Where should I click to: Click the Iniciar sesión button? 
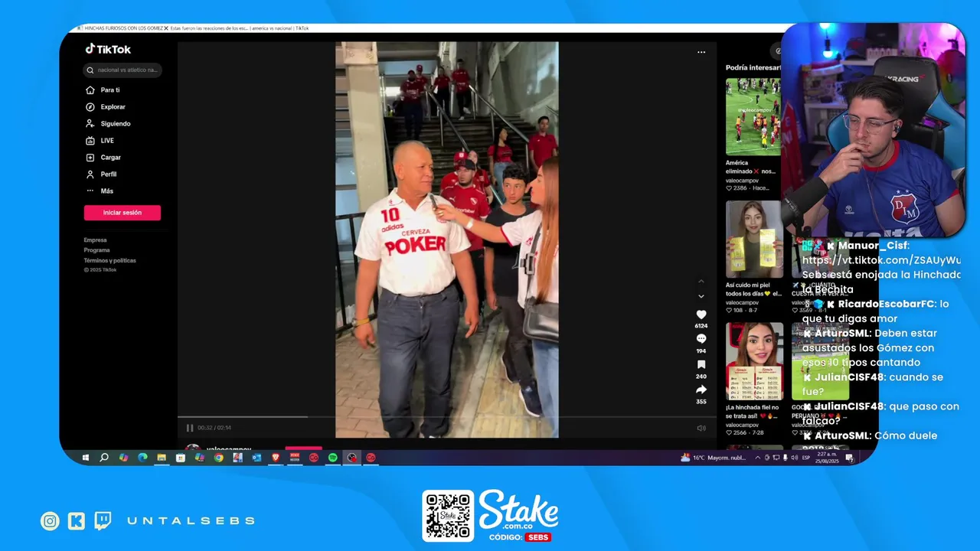(122, 213)
